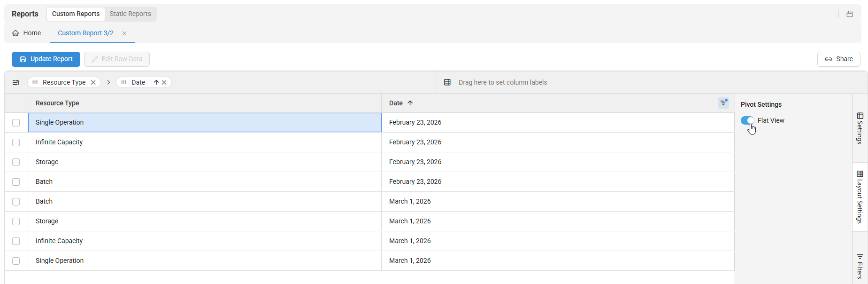Expand the Settings side panel
This screenshot has height=284, width=868.
coord(860,128)
